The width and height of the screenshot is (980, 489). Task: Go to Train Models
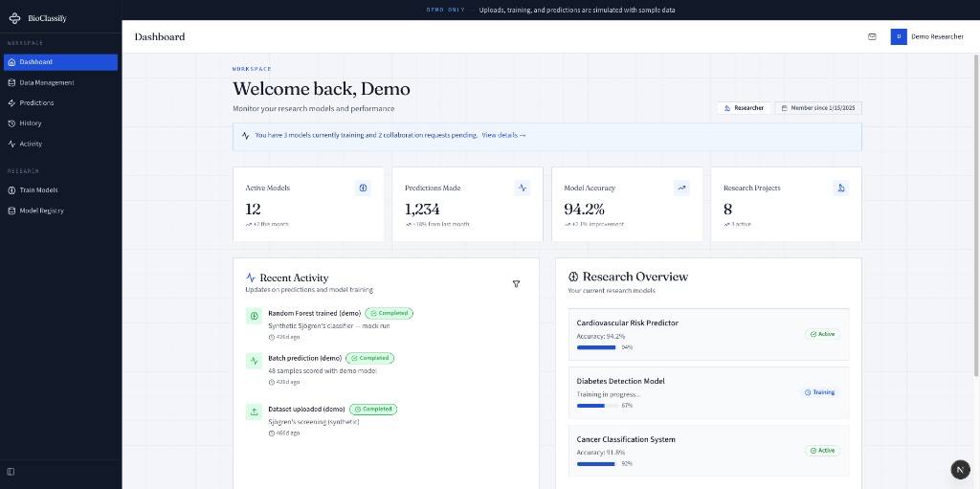pyautogui.click(x=60, y=190)
